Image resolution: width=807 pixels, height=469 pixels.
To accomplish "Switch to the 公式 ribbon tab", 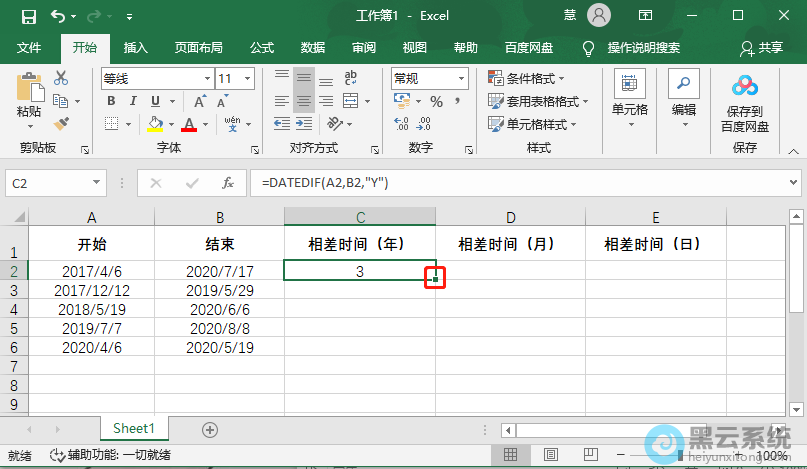I will pos(262,47).
